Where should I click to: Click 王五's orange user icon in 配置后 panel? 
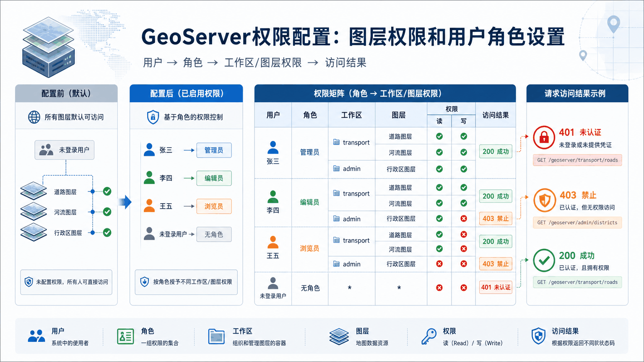149,206
